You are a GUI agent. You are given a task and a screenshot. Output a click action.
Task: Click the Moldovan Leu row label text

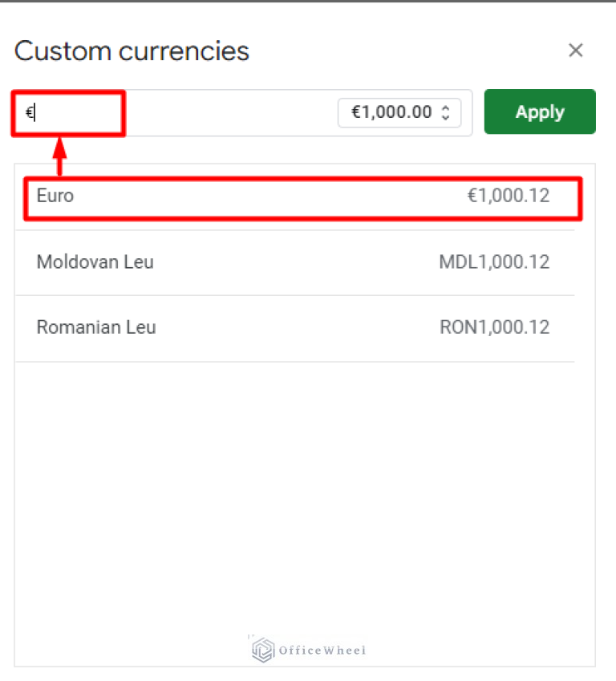coord(95,261)
